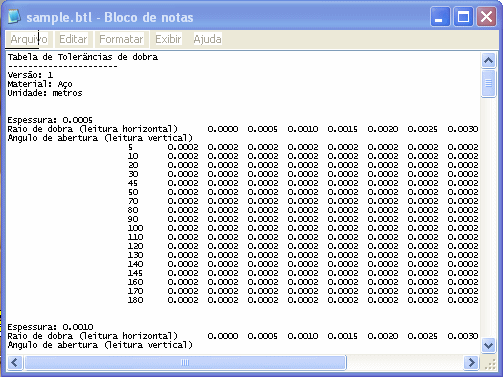Click the vertical scrollbar thumb

pos(488,83)
